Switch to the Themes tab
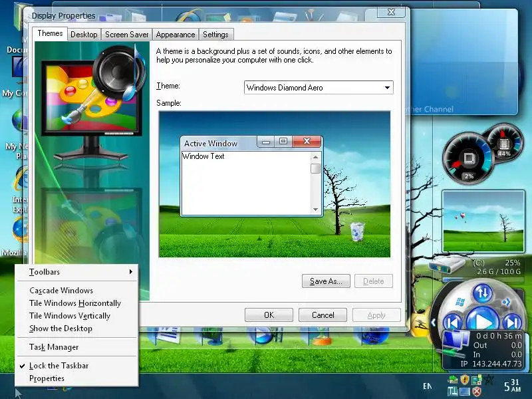The height and width of the screenshot is (399, 532). coord(50,33)
